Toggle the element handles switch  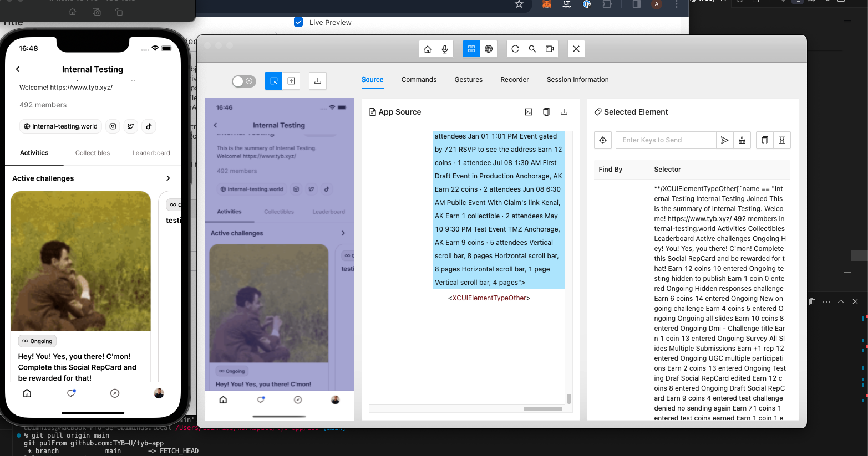(x=244, y=81)
